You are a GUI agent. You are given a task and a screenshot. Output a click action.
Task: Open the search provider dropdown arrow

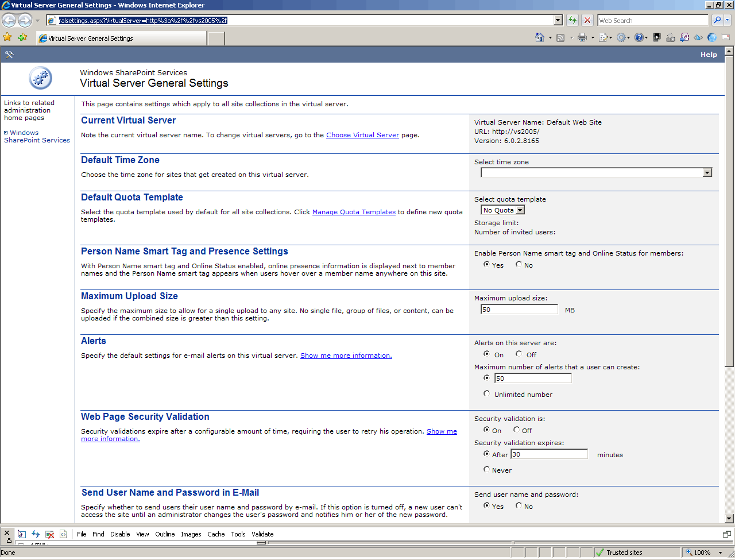[x=728, y=20]
